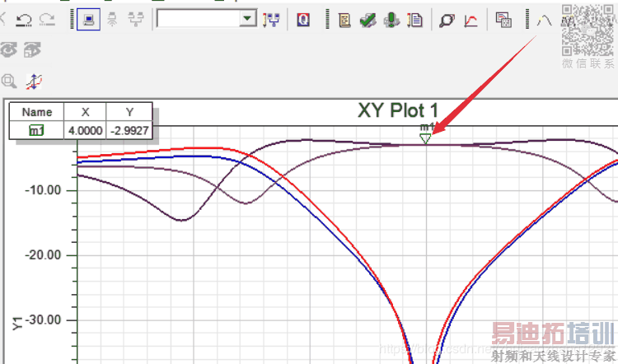
Task: Select the m1 marker triangle on the plot
Action: [x=425, y=138]
